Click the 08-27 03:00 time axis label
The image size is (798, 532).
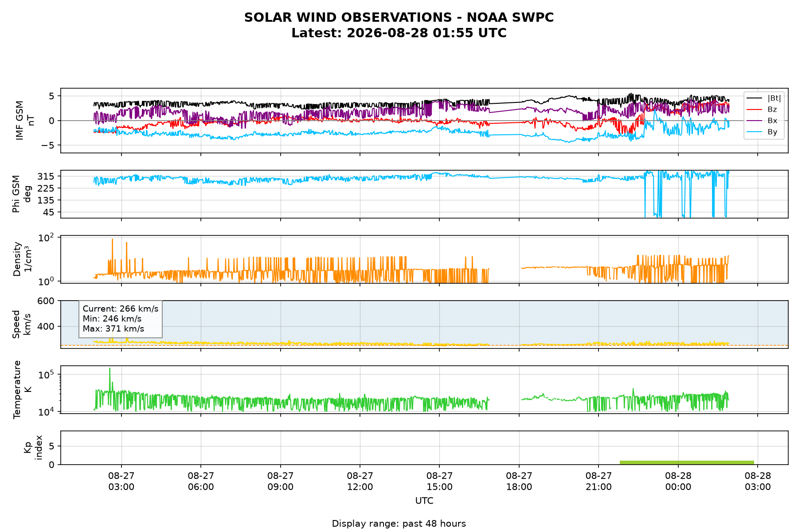(x=121, y=481)
